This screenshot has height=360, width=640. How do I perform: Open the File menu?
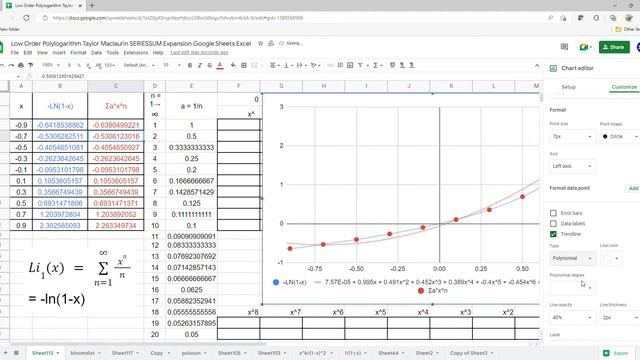click(15, 53)
